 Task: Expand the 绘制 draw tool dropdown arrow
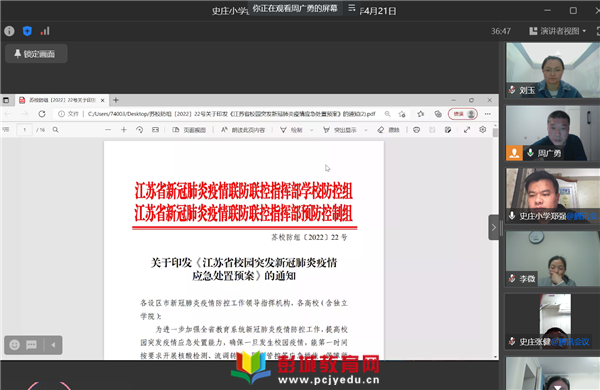tap(311, 130)
